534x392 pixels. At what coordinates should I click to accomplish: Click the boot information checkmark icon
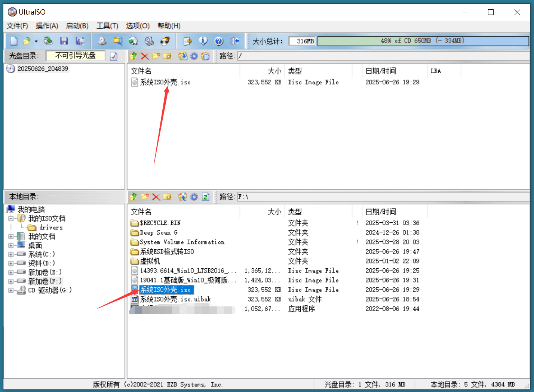coord(114,56)
